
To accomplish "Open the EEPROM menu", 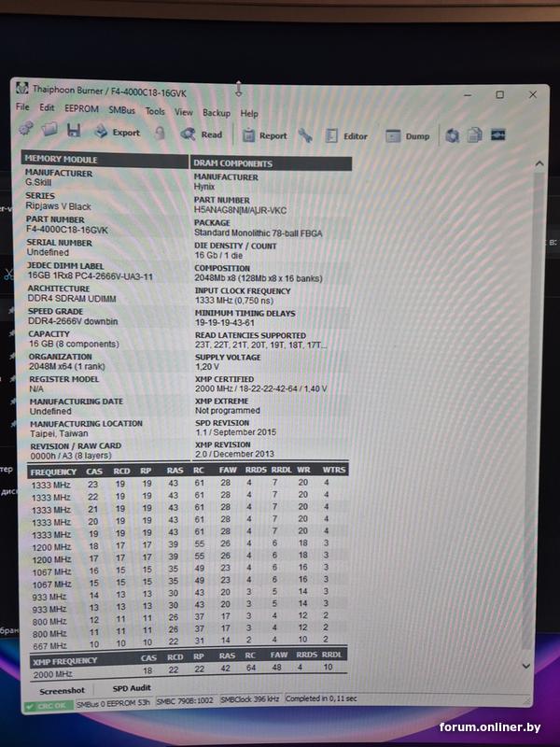I will coord(81,108).
